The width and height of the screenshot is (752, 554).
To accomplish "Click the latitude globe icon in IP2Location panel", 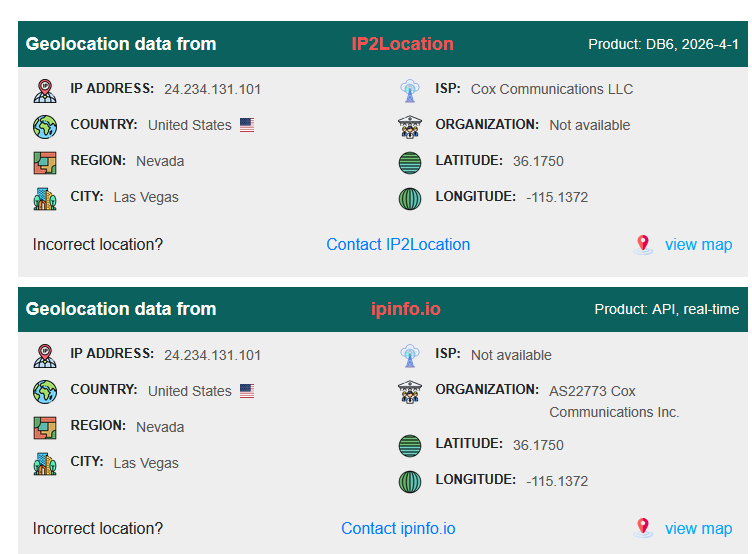I will (410, 163).
